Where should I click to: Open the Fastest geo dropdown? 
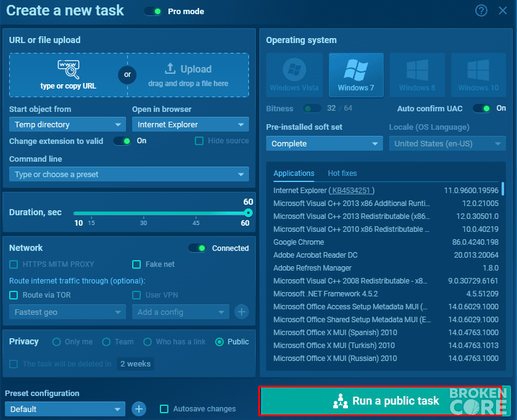click(68, 312)
